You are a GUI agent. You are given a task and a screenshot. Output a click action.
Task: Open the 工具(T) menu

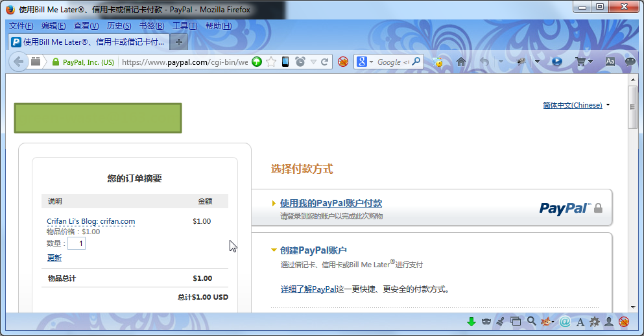pyautogui.click(x=185, y=26)
